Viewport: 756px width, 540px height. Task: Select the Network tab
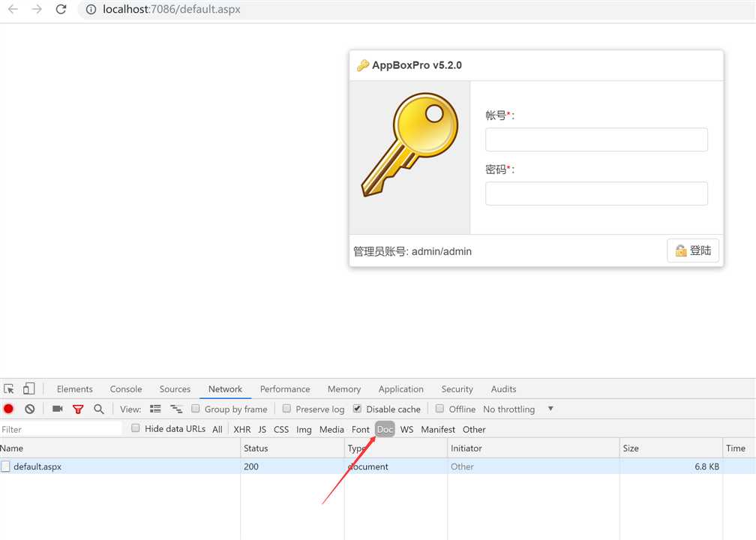[x=225, y=389]
